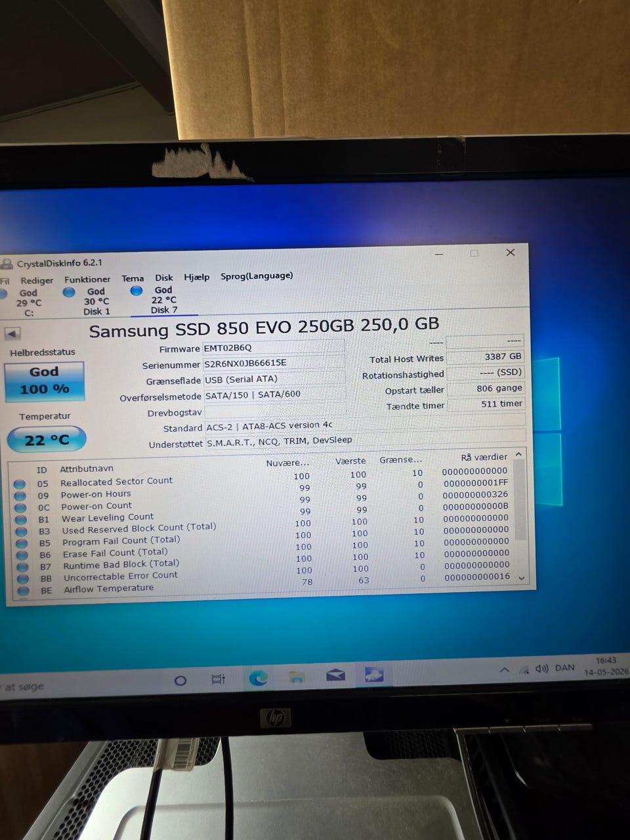Click the Overførselsmetode field SATA/150 | SATA/600
The height and width of the screenshot is (840, 630).
tap(274, 394)
